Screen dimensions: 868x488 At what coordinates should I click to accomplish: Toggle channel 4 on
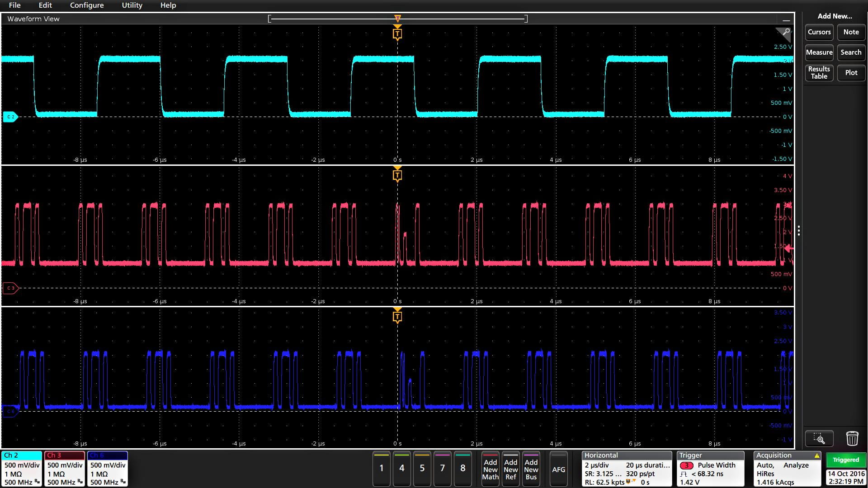pos(401,468)
